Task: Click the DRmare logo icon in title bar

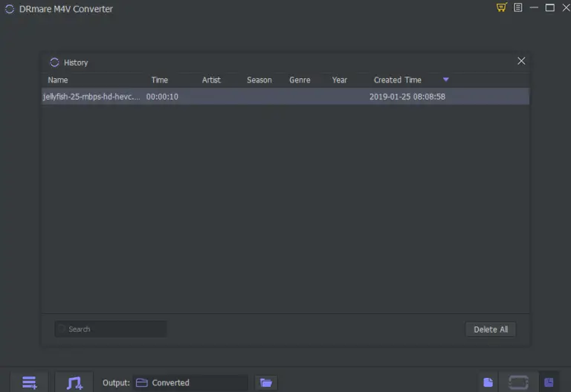Action: (10, 9)
